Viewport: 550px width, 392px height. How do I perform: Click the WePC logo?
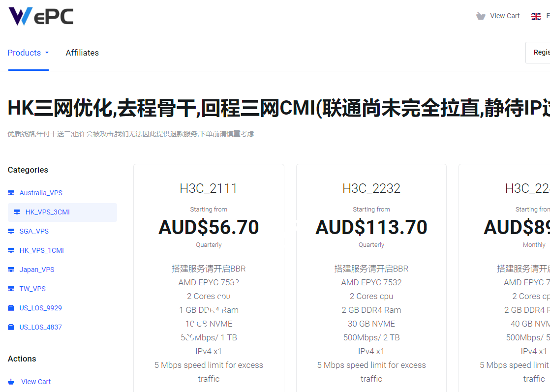tap(41, 16)
